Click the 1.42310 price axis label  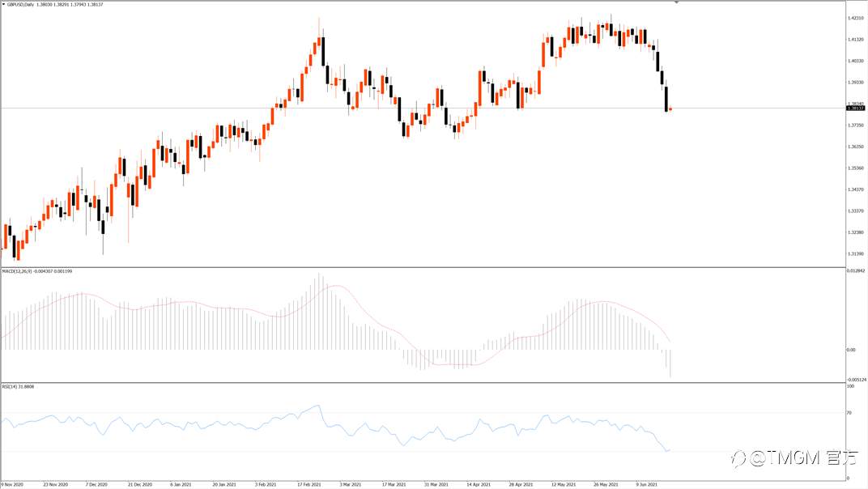(x=856, y=19)
